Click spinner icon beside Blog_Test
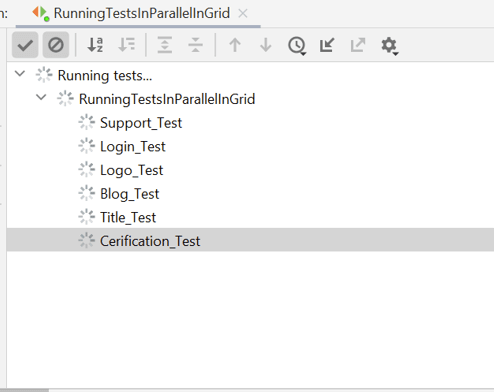The height and width of the screenshot is (392, 494). (87, 193)
